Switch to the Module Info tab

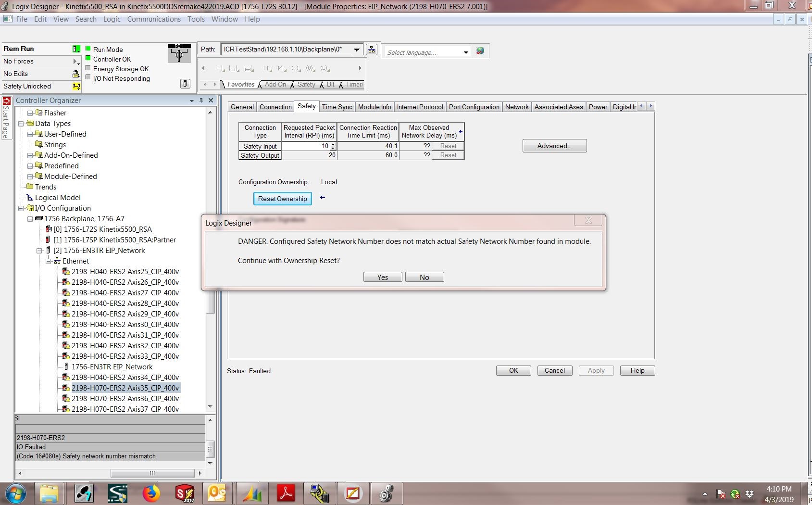(x=375, y=107)
